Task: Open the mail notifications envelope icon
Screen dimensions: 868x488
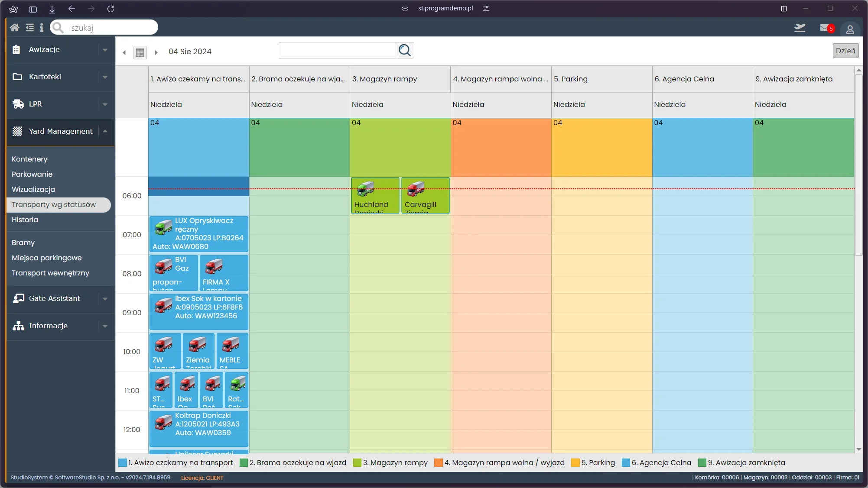Action: tap(824, 28)
